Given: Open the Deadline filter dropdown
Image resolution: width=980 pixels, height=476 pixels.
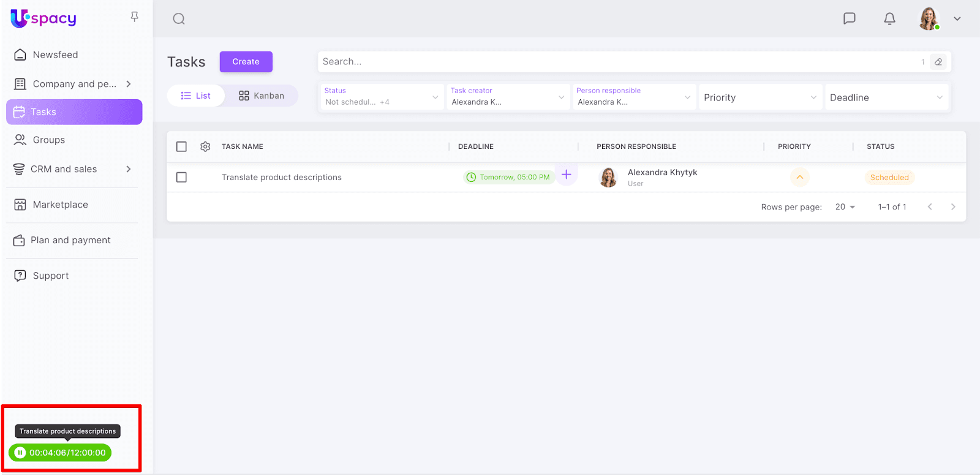Looking at the screenshot, I should click(x=886, y=97).
